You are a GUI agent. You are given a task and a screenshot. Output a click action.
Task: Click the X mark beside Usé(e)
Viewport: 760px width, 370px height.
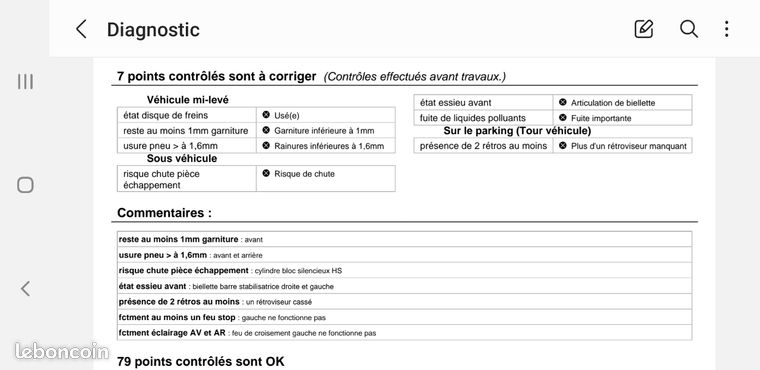click(266, 115)
